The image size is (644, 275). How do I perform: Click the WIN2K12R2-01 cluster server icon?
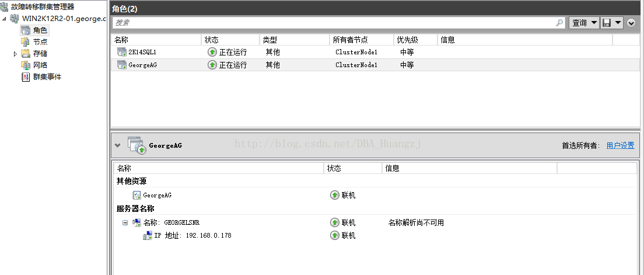click(15, 19)
